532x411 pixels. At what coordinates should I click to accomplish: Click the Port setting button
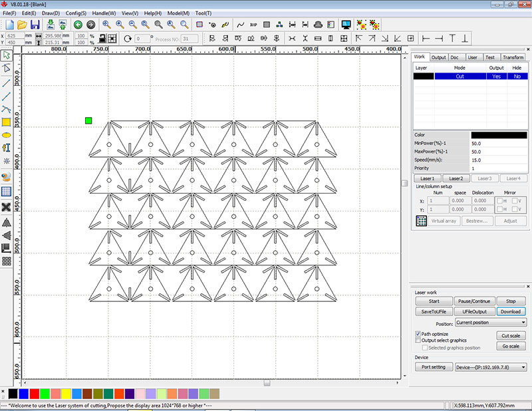click(434, 367)
